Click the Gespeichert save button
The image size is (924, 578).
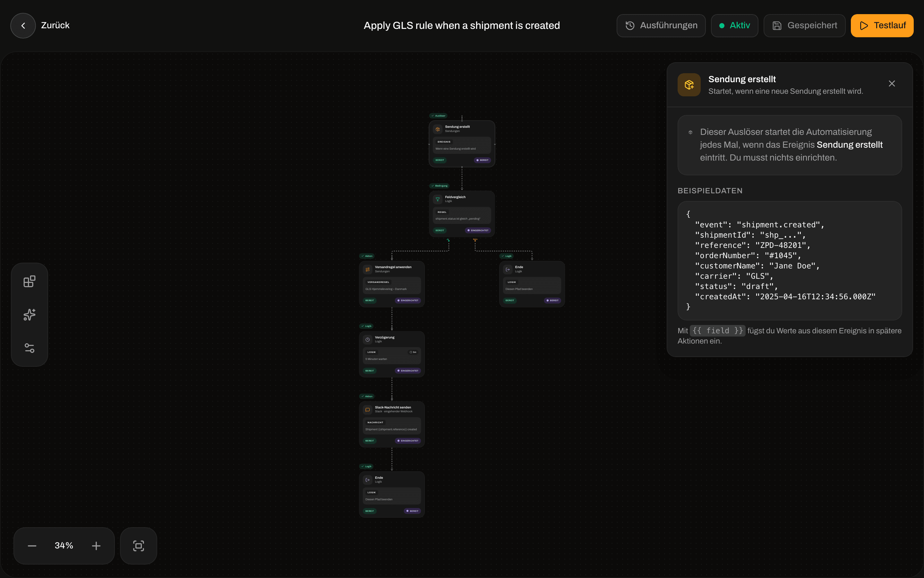click(x=804, y=26)
